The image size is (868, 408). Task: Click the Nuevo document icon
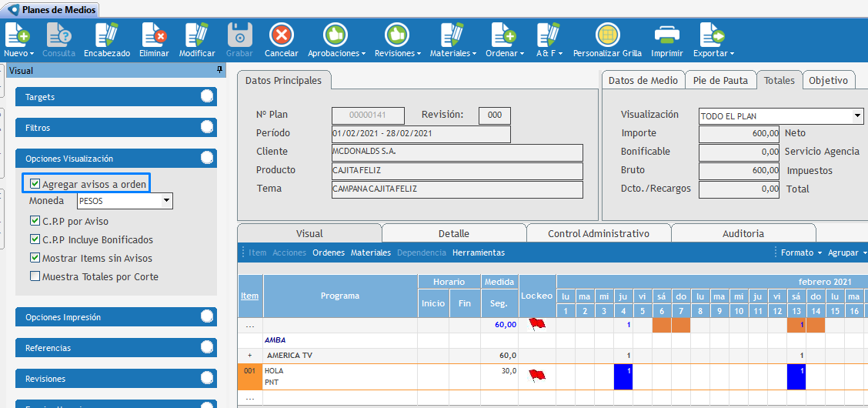(x=18, y=35)
